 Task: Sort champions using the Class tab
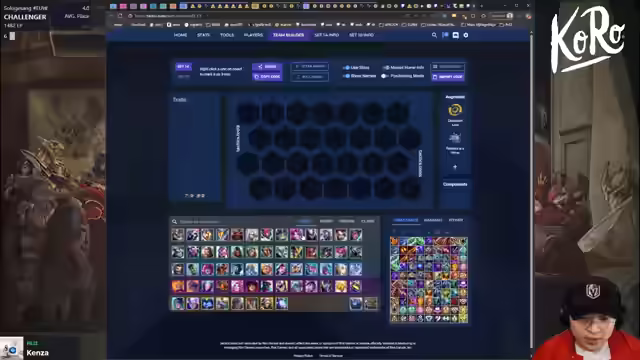coord(367,221)
